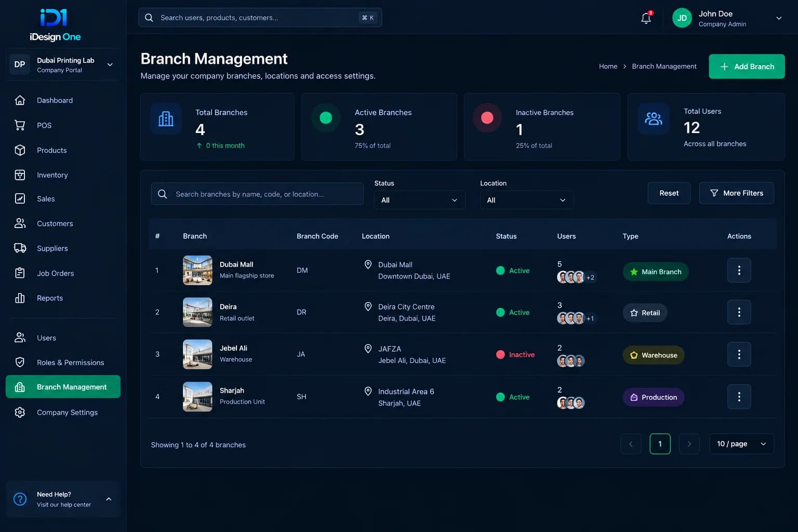Open Job Orders in sidebar
798x532 pixels.
tap(63, 273)
